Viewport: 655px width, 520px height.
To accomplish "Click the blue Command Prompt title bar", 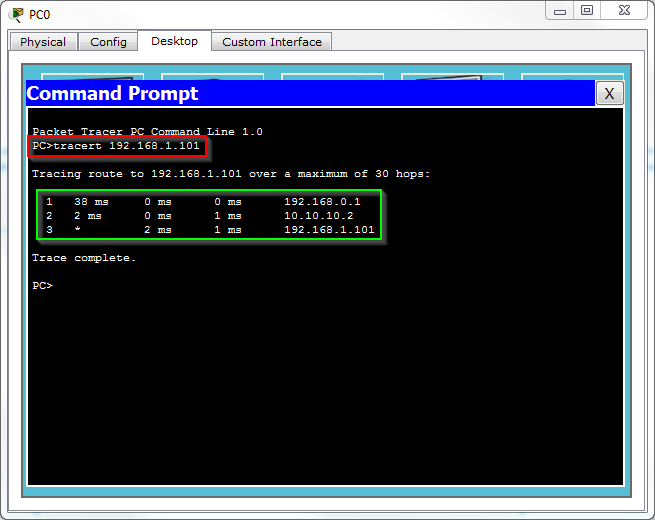I will coord(300,94).
